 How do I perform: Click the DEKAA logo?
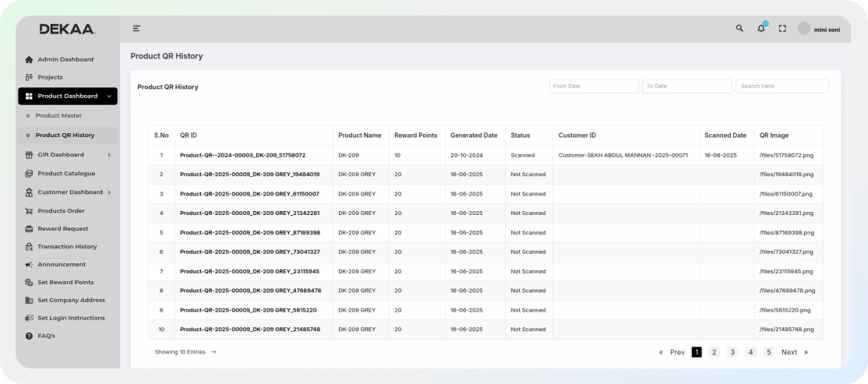[x=68, y=30]
